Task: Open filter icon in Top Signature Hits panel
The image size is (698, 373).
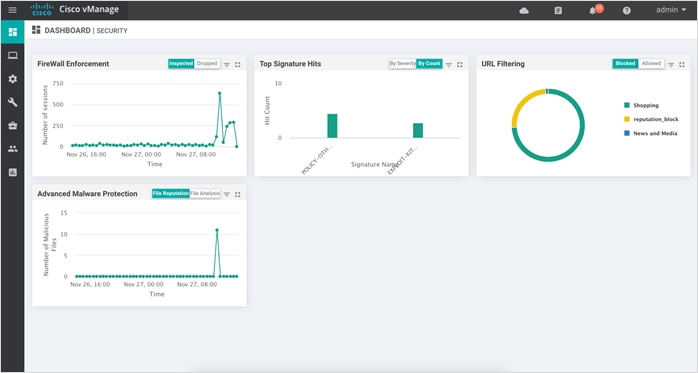Action: click(x=449, y=65)
